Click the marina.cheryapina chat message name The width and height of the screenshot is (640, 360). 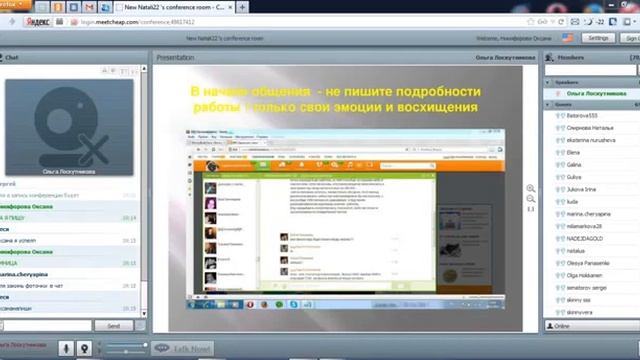click(24, 274)
